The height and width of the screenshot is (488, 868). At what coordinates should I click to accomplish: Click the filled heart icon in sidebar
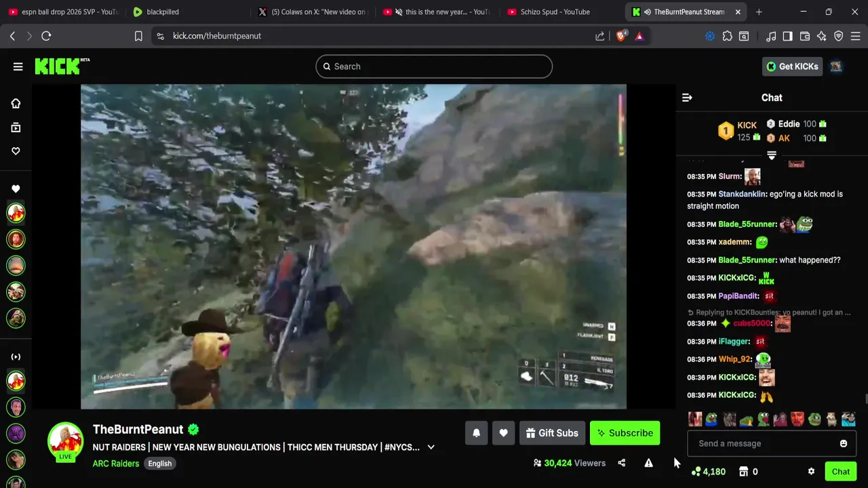pos(16,189)
